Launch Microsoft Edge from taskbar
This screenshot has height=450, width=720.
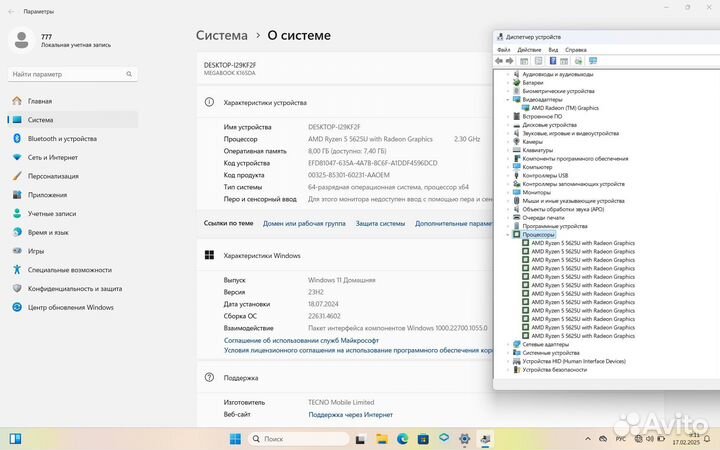point(403,439)
